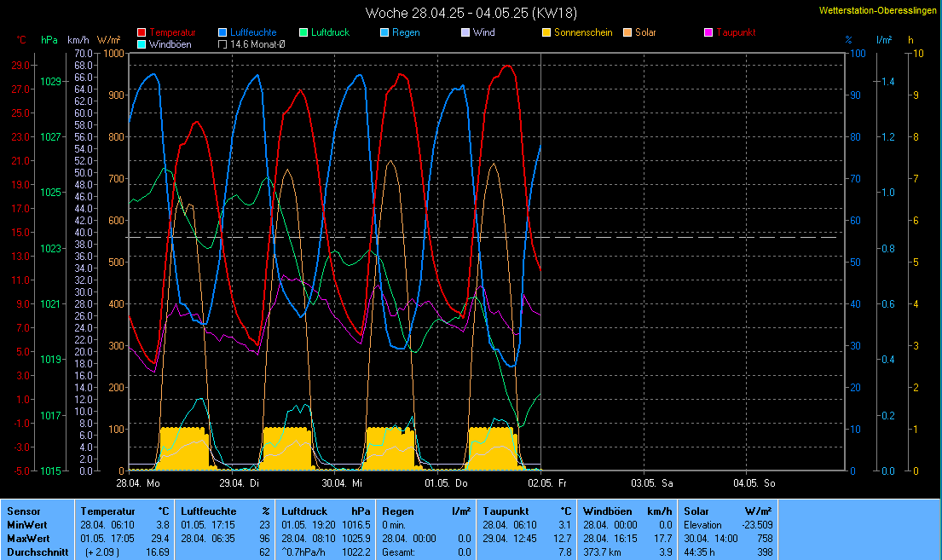Click the '28.04. Mo' date axis label
Viewport: 942px width, 560px height.
pos(138,483)
